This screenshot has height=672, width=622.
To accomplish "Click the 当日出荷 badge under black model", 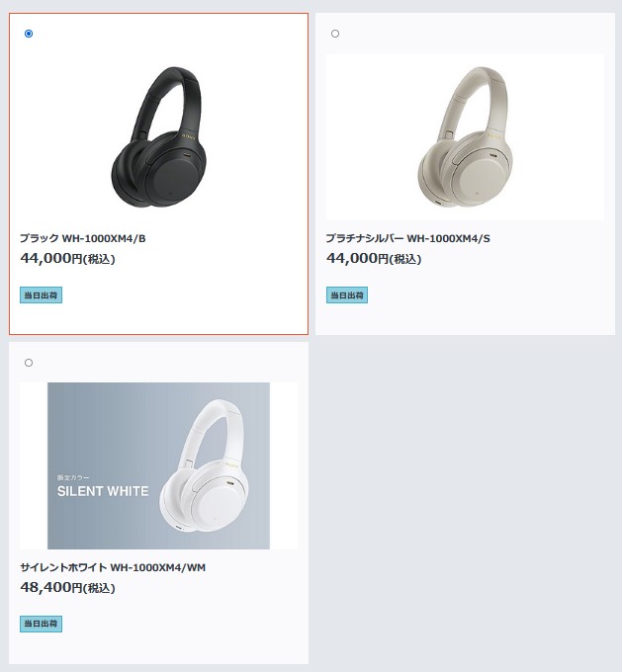I will [41, 295].
